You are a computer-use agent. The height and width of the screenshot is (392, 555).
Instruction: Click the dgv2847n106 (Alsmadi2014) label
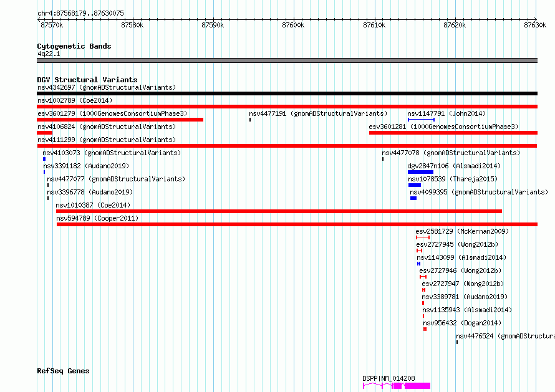click(x=454, y=166)
